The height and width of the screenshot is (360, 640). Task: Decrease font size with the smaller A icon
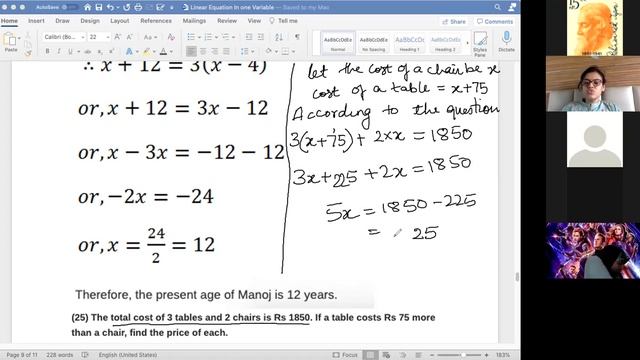click(x=129, y=37)
